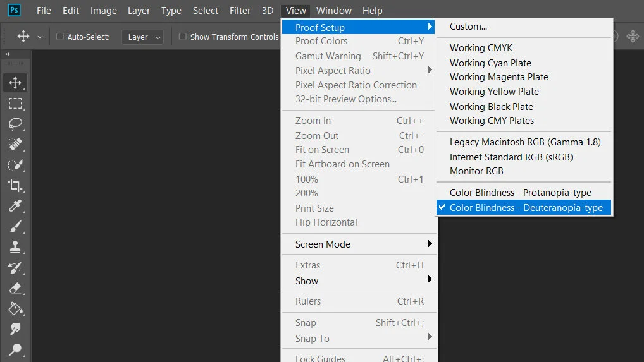
Task: Open the Help menu
Action: click(x=372, y=11)
